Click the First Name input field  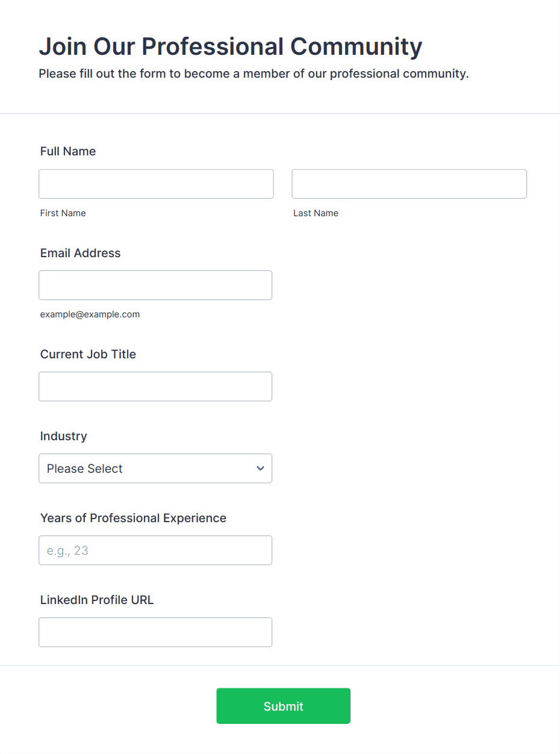pos(156,184)
